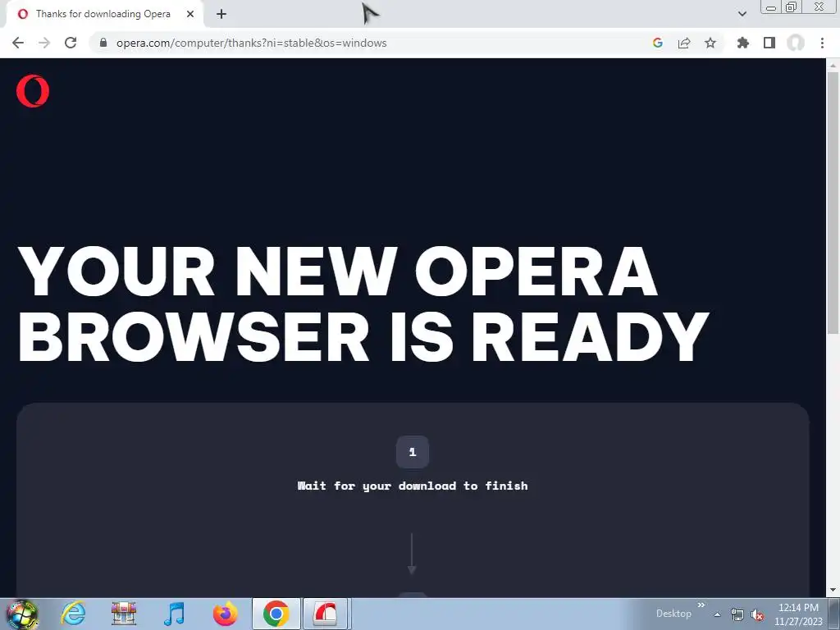840x630 pixels.
Task: Show hidden system tray icons
Action: click(717, 614)
